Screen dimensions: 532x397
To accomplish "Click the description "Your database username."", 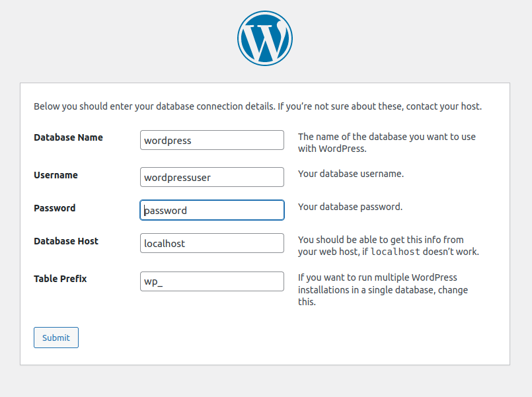I will [x=350, y=174].
